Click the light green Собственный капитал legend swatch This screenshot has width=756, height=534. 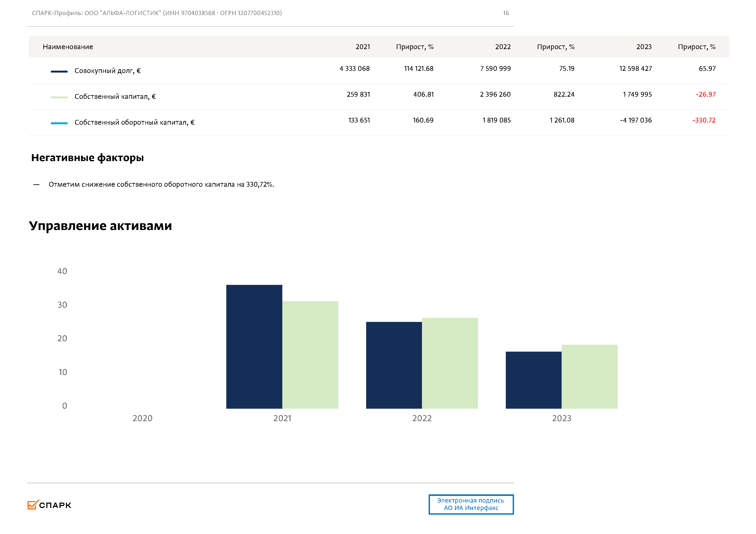59,97
